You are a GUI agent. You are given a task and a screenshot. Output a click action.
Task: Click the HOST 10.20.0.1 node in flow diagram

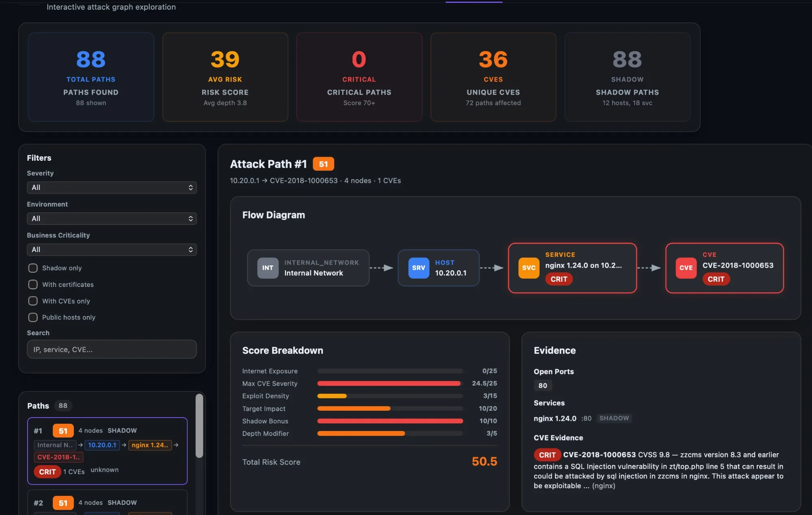[438, 268]
